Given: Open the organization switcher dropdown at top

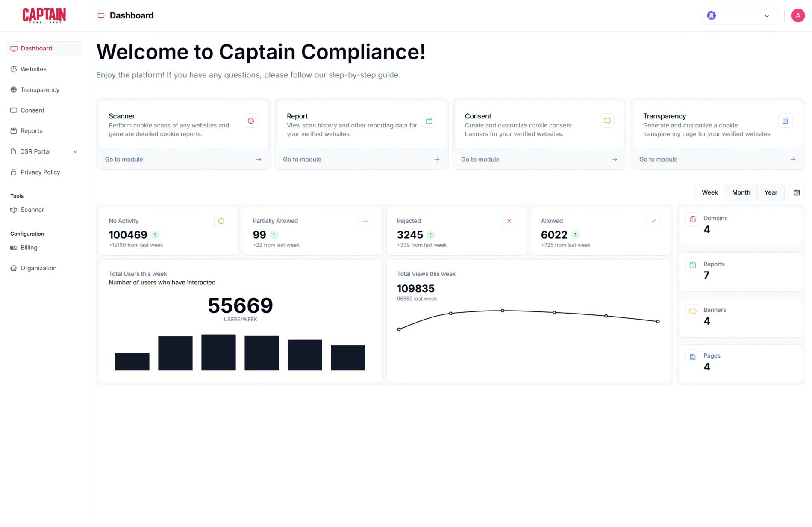Looking at the screenshot, I should tap(738, 15).
